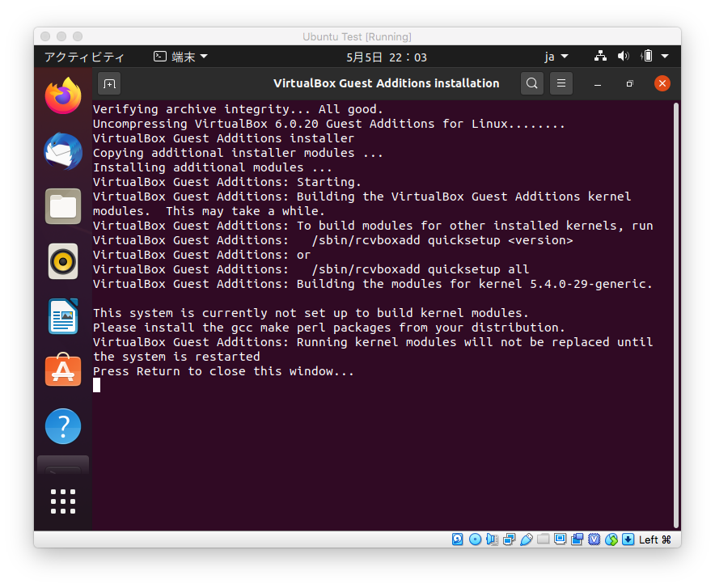715x588 pixels.
Task: Click the terminal search icon
Action: pos(532,83)
